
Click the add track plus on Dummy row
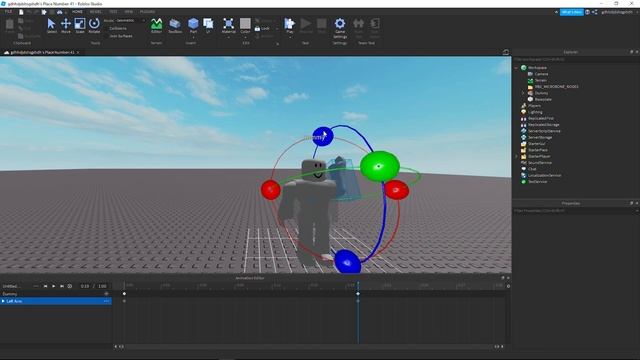pos(107,294)
